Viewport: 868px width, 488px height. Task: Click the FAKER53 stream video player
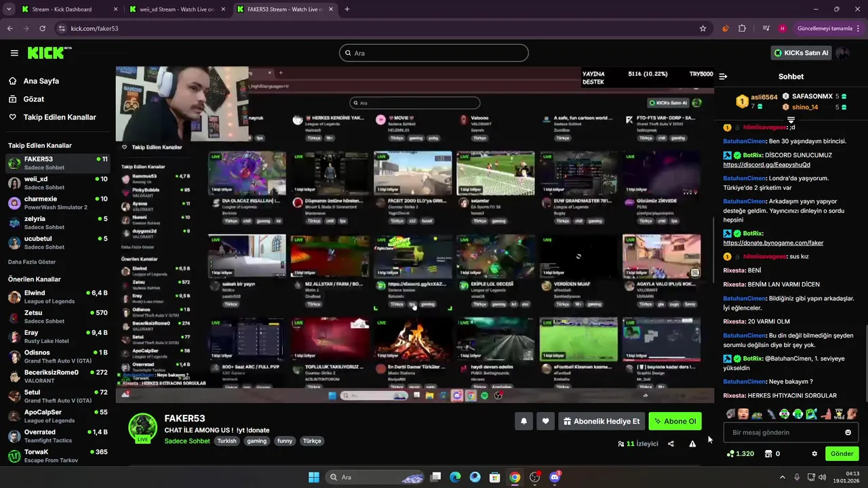[414, 235]
